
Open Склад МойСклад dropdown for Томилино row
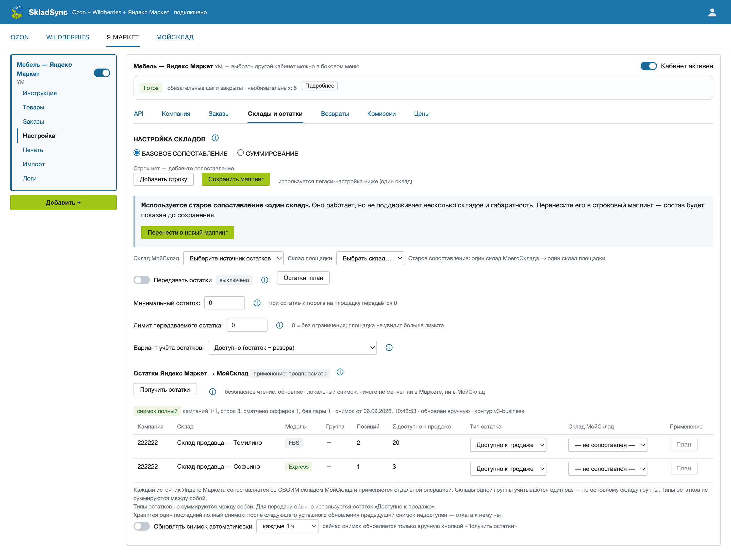click(608, 445)
